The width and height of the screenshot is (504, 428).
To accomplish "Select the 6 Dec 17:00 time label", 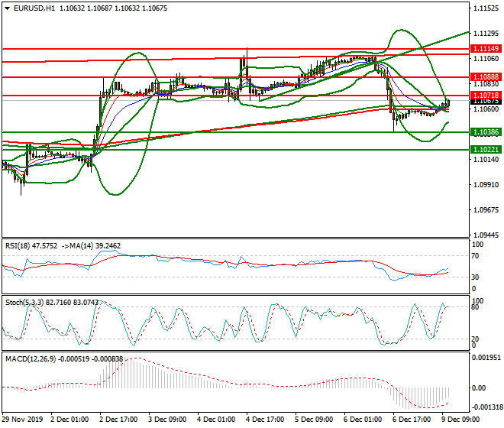I will (x=412, y=420).
